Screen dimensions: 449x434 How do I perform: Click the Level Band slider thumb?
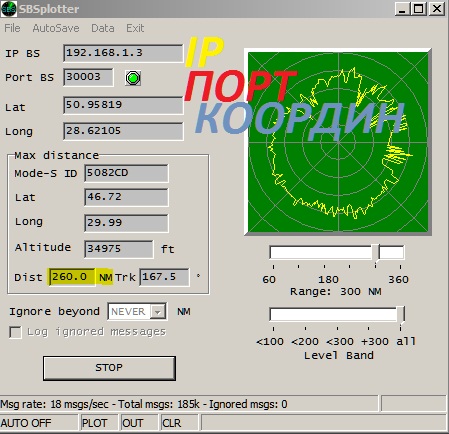(401, 314)
